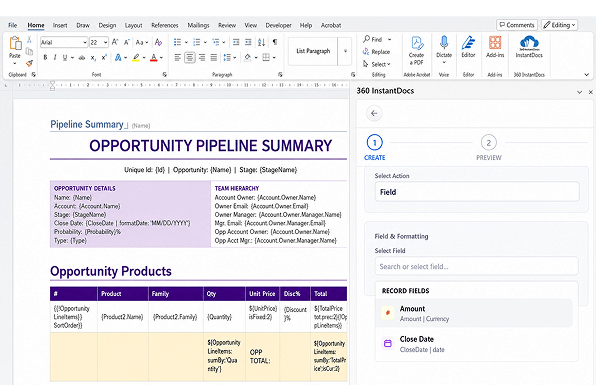596x385 pixels.
Task: Toggle Bold formatting
Action: click(x=45, y=58)
